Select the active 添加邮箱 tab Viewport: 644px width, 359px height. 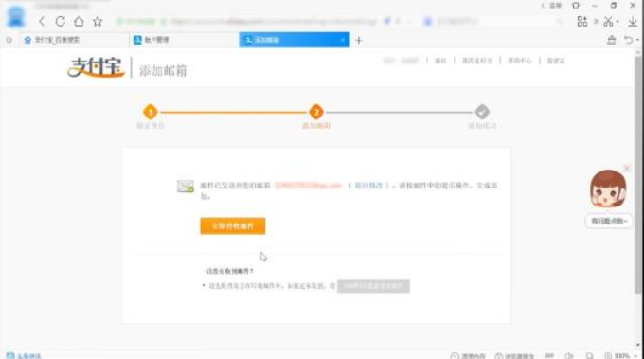295,40
